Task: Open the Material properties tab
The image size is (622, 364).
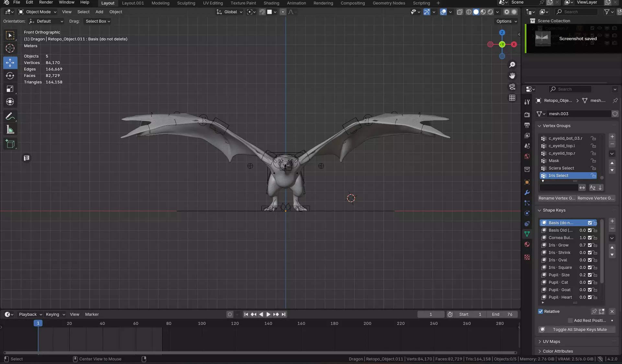Action: [x=527, y=244]
